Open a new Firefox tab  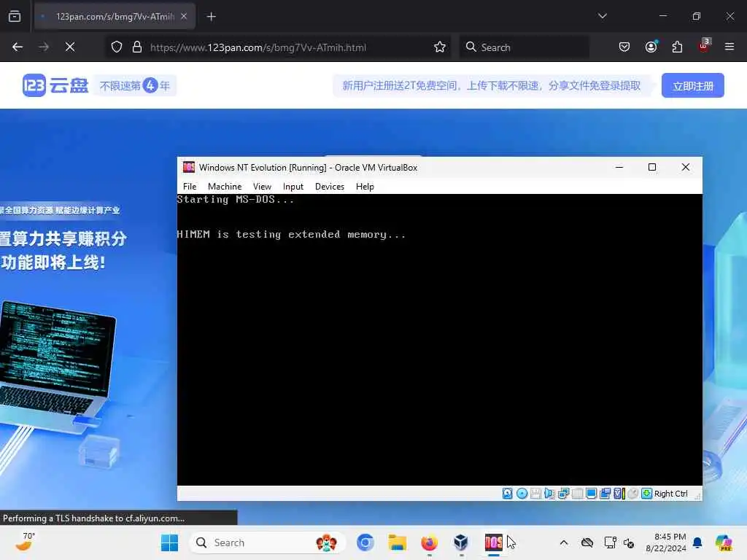click(x=212, y=17)
